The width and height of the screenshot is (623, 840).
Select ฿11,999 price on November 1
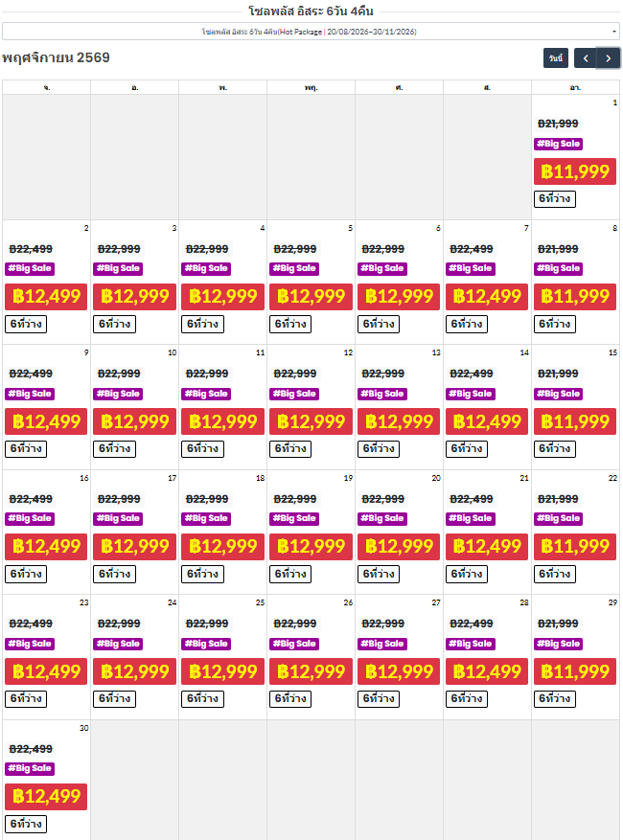pyautogui.click(x=575, y=172)
